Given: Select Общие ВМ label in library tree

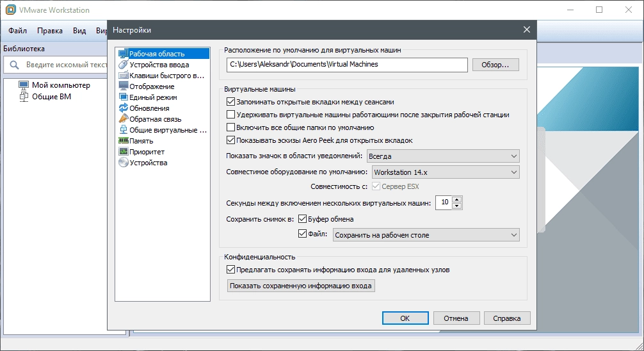Looking at the screenshot, I should [x=51, y=97].
